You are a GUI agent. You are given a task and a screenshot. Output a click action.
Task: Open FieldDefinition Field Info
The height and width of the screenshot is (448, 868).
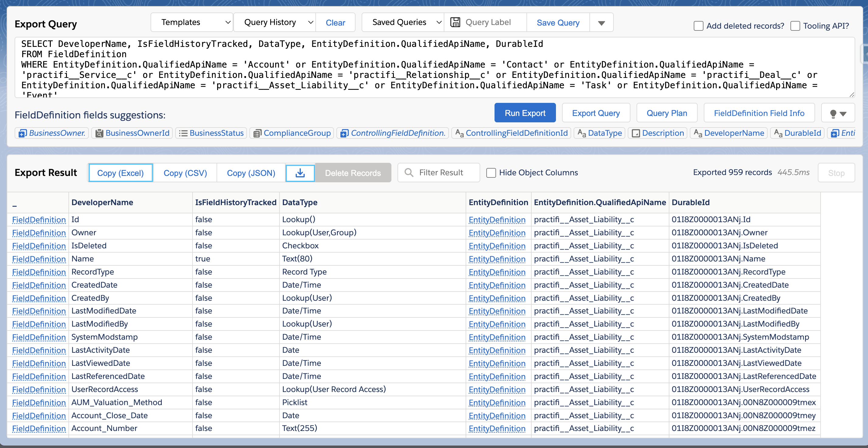click(x=759, y=113)
